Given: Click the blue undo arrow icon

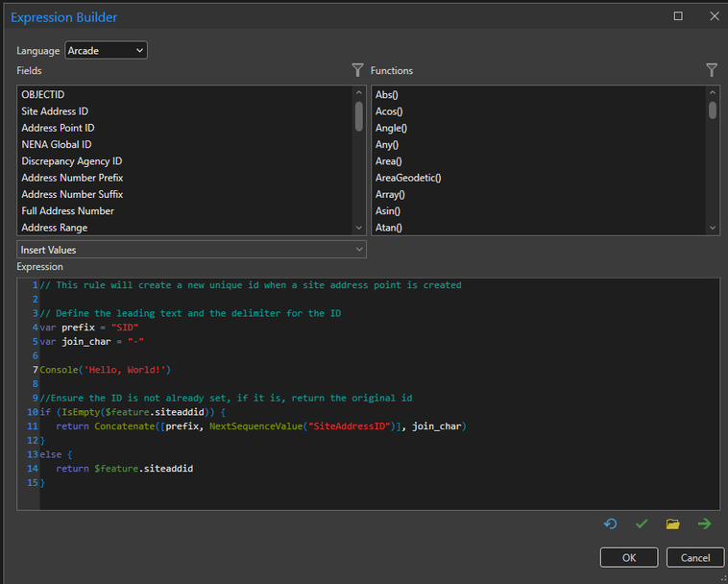Looking at the screenshot, I should (610, 523).
